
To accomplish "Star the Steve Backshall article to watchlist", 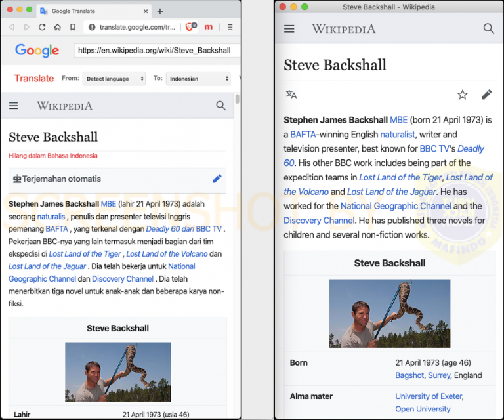I will pos(463,94).
